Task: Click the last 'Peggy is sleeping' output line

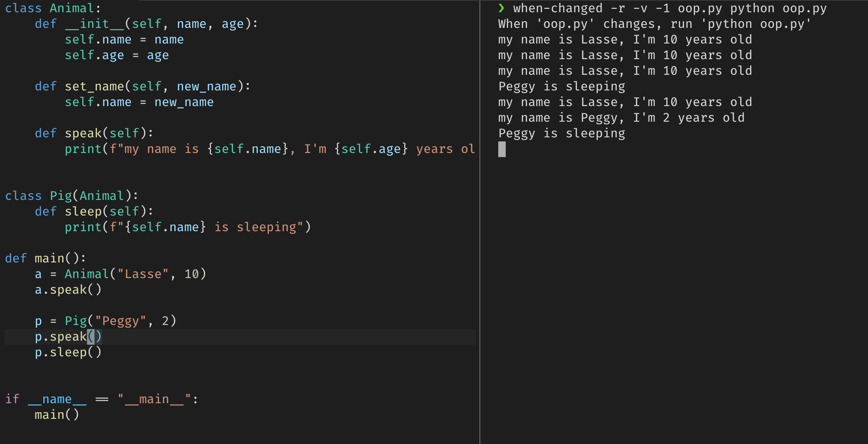Action: point(561,133)
